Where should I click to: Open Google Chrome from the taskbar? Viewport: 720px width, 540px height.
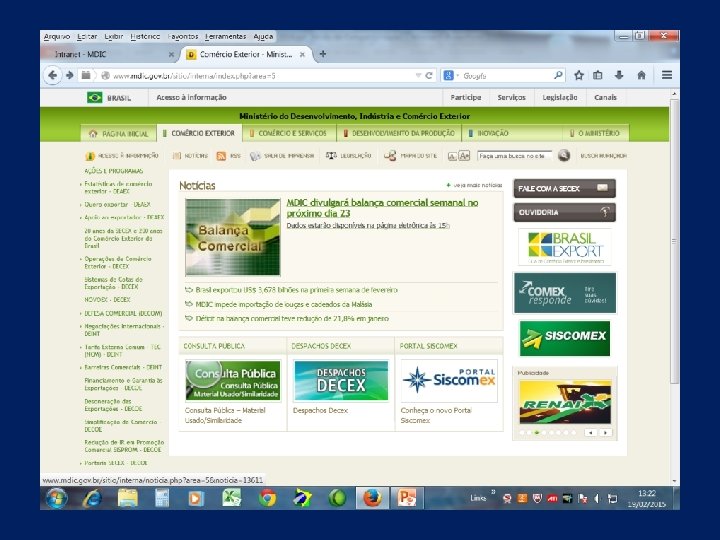(267, 498)
